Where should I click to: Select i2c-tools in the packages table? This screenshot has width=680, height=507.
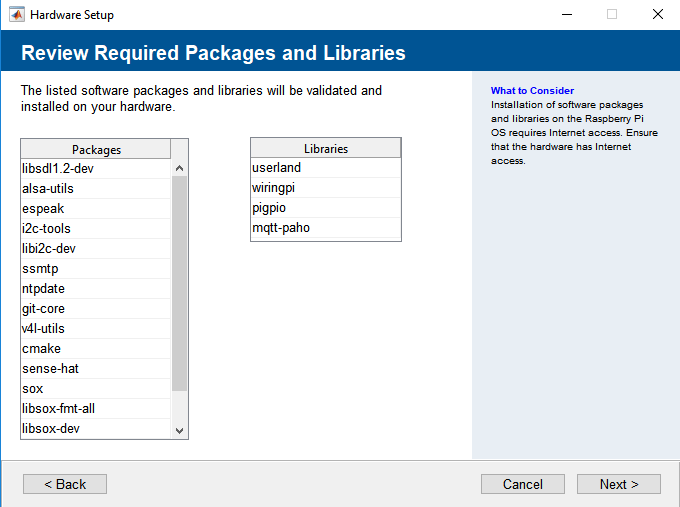(96, 229)
